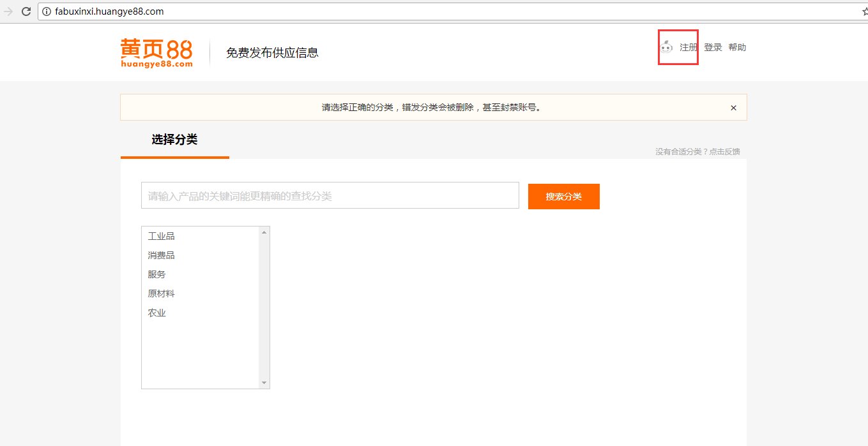The height and width of the screenshot is (446, 868).
Task: Click the forward navigation arrow
Action: [8, 11]
